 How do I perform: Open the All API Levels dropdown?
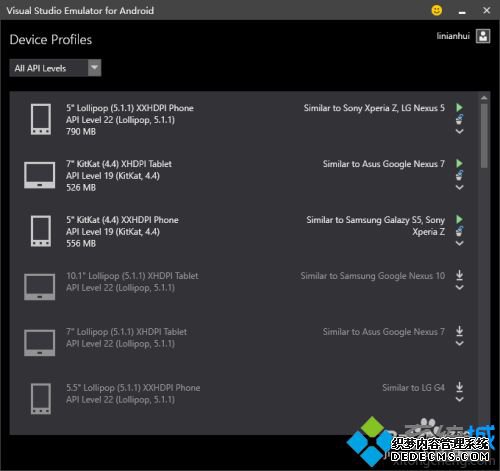click(x=55, y=68)
